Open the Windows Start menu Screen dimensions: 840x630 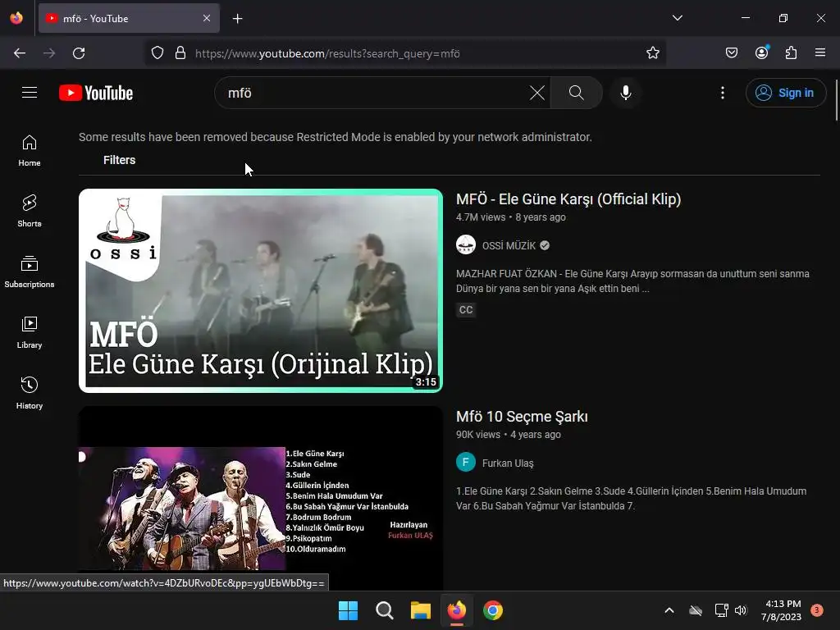click(x=348, y=610)
